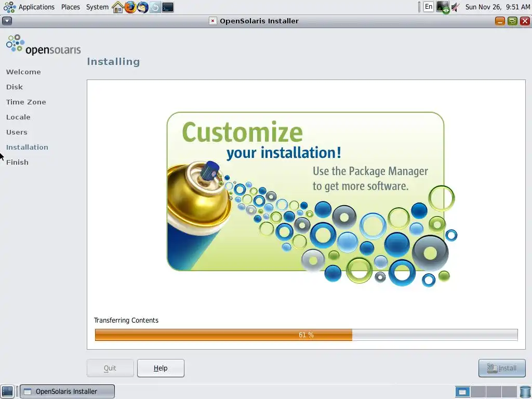The image size is (532, 399).
Task: Launch Thunderbird mail from the top panel
Action: pos(143,7)
